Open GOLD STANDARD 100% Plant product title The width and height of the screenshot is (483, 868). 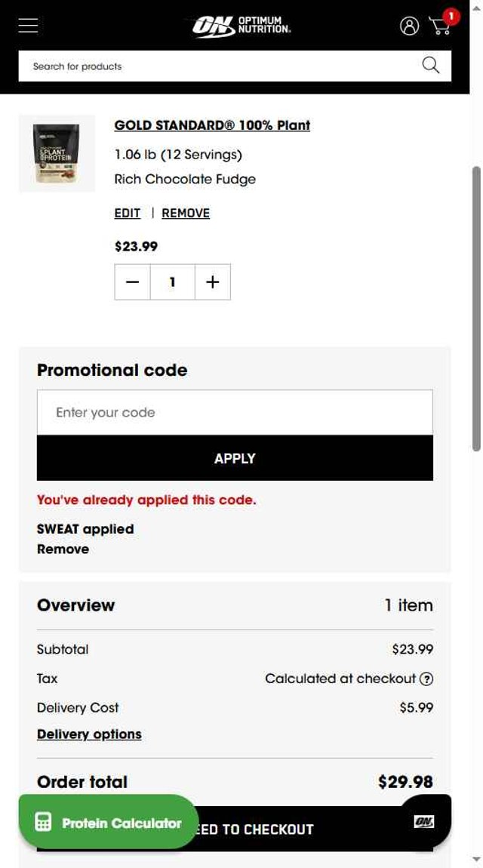pyautogui.click(x=212, y=125)
